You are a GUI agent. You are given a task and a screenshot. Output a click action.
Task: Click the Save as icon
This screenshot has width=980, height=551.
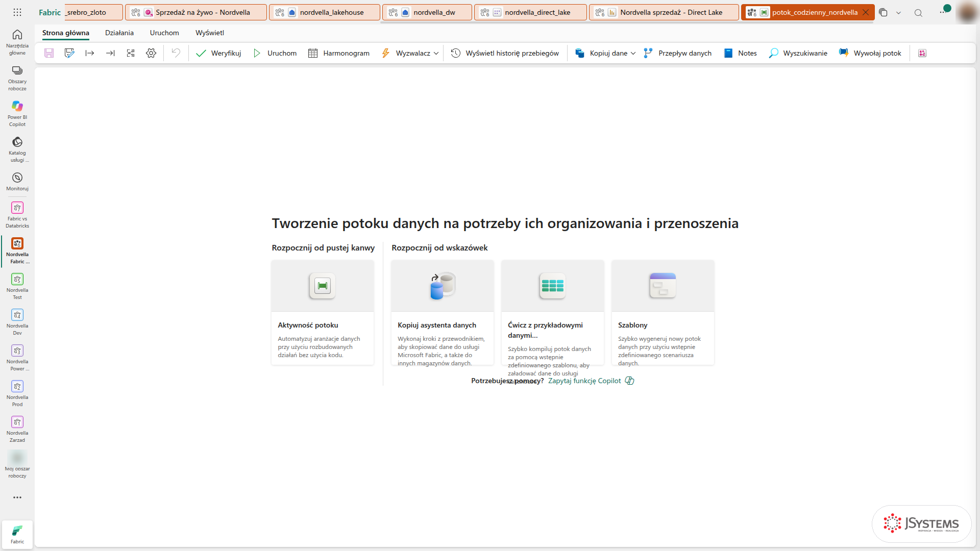pos(69,53)
